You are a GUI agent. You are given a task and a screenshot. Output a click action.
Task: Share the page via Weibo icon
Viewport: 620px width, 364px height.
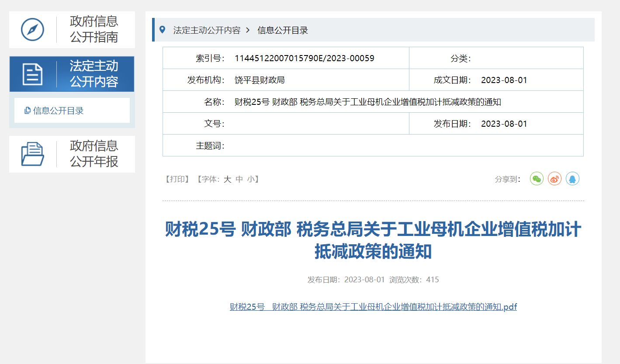coord(554,179)
